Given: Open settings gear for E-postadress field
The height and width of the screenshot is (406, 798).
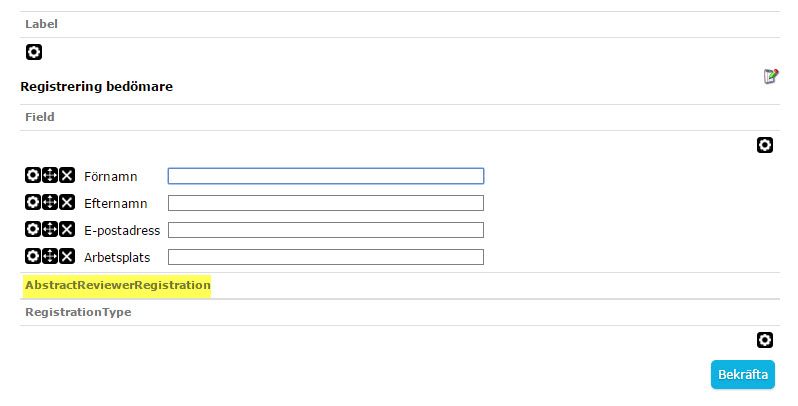Looking at the screenshot, I should pyautogui.click(x=33, y=229).
